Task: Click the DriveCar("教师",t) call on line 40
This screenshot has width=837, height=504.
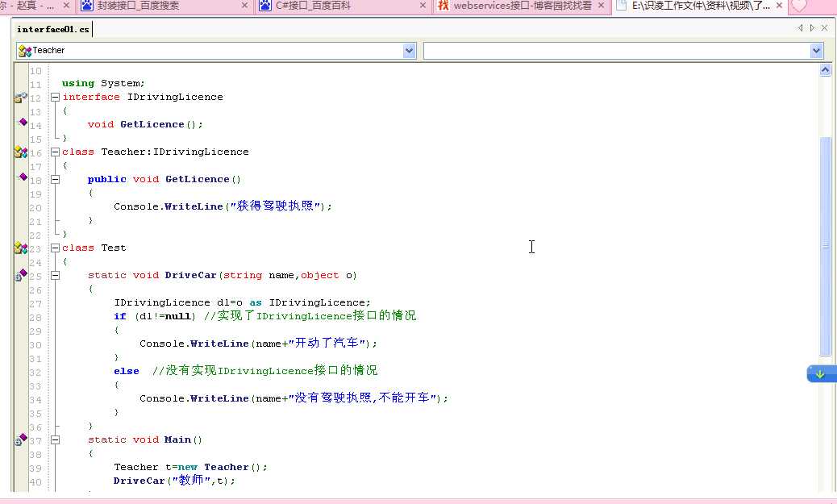Action: tap(174, 481)
